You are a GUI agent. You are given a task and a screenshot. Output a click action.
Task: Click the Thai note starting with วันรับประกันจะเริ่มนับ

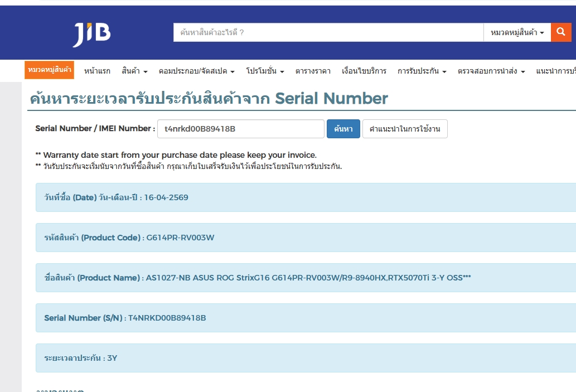188,166
